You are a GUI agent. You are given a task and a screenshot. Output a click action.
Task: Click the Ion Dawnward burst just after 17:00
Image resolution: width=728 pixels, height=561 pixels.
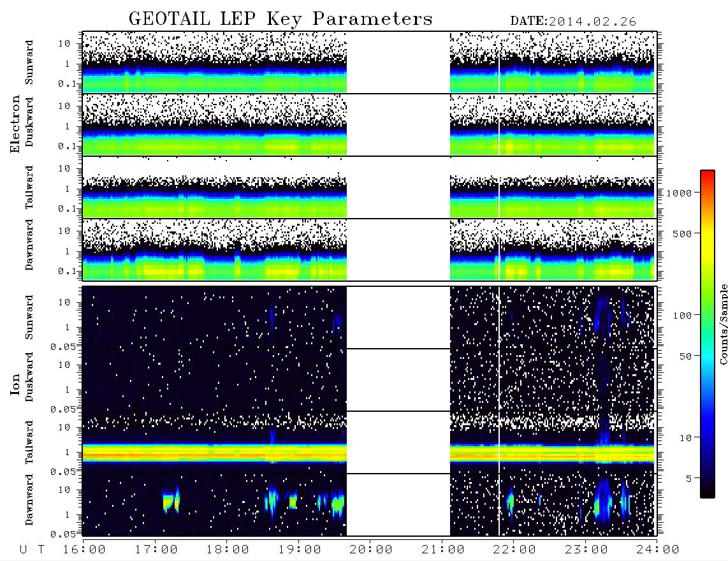[x=171, y=502]
